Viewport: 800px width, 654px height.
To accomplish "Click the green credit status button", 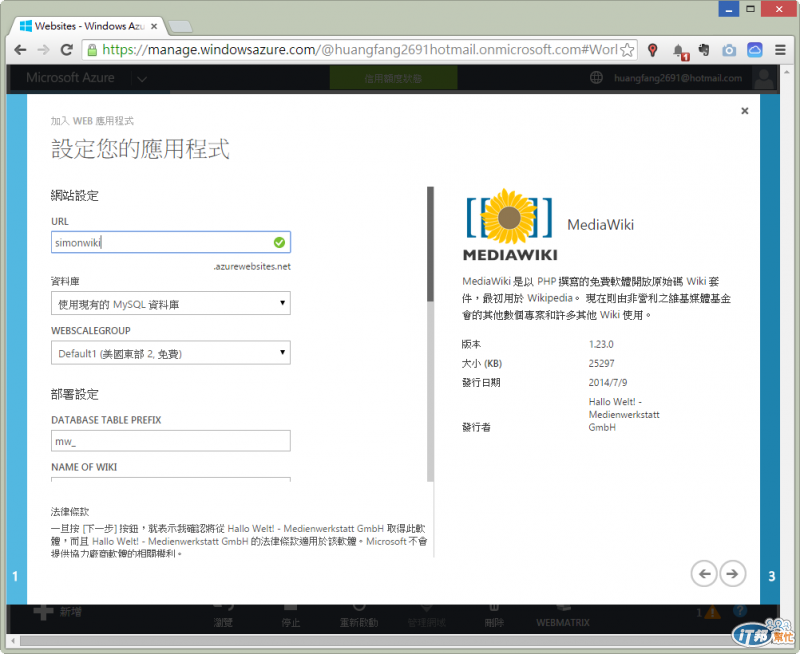I will pos(393,78).
